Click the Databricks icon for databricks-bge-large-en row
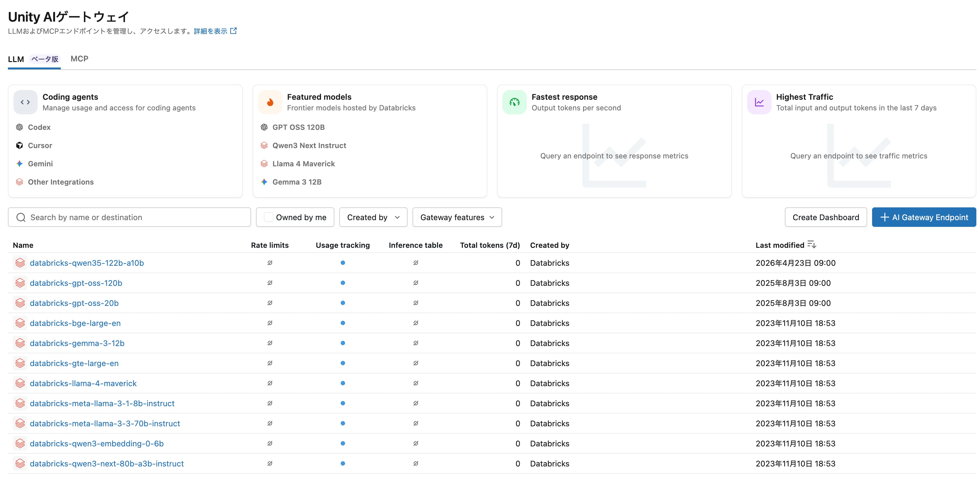 point(20,323)
